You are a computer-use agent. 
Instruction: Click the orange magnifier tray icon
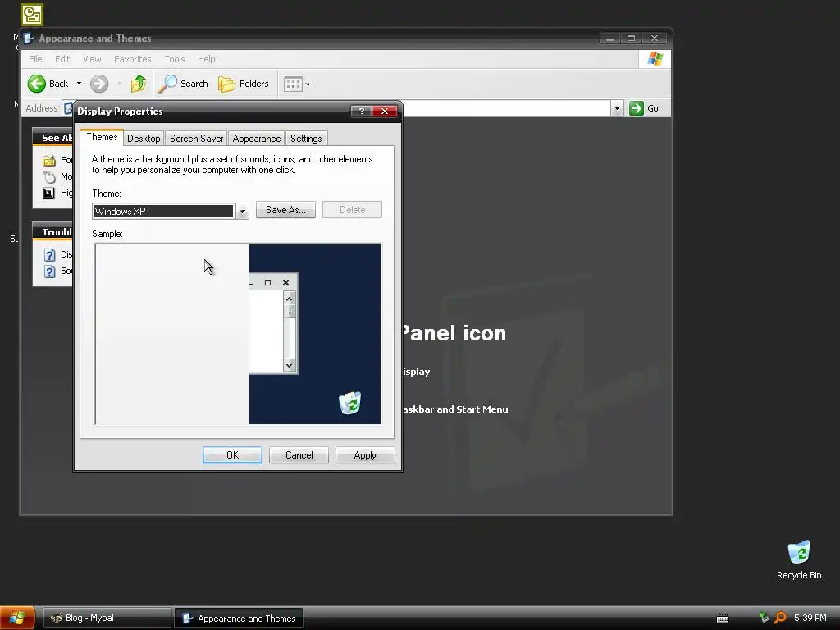(x=781, y=618)
